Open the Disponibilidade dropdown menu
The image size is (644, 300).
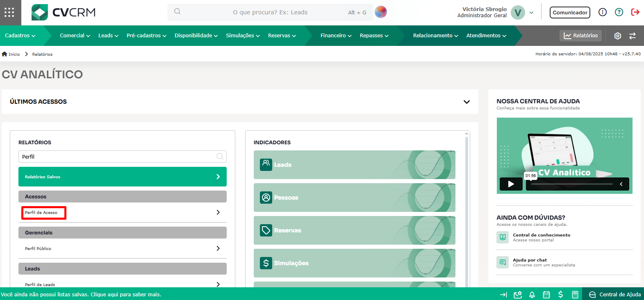(x=196, y=36)
